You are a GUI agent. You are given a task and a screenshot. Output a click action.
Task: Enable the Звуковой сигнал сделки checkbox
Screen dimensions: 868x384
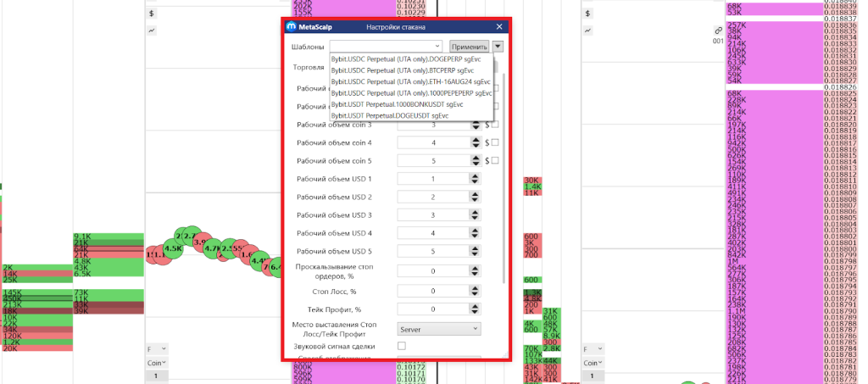(402, 346)
